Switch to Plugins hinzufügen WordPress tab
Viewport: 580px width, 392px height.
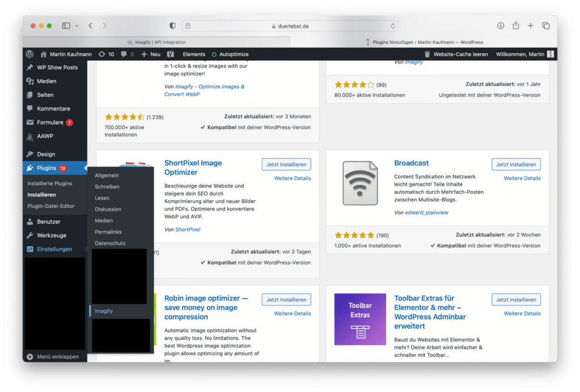(424, 42)
